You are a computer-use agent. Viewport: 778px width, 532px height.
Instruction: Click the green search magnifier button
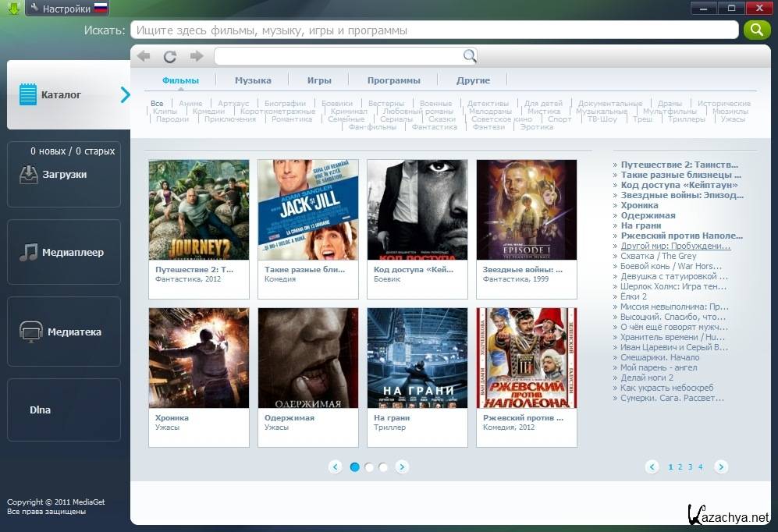(x=756, y=30)
